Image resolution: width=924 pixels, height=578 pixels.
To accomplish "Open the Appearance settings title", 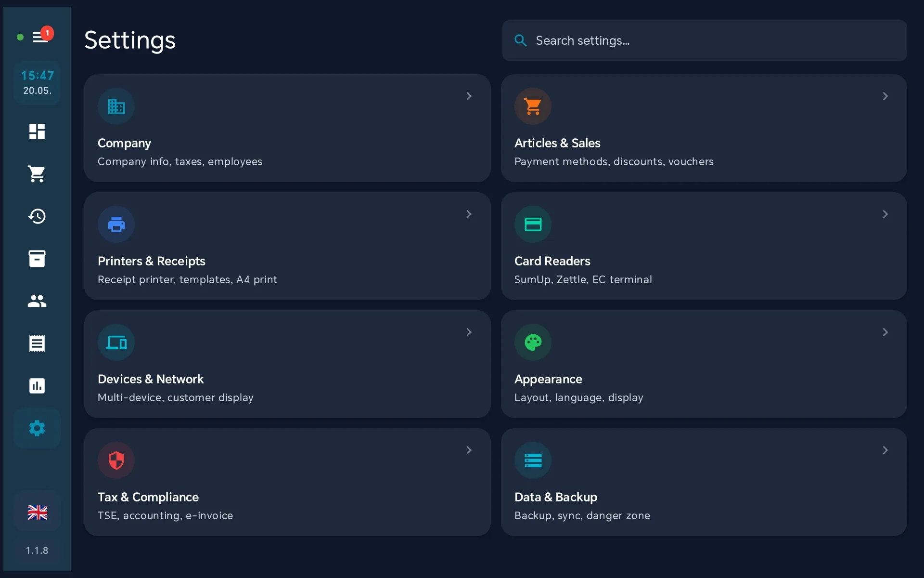I will pyautogui.click(x=548, y=379).
